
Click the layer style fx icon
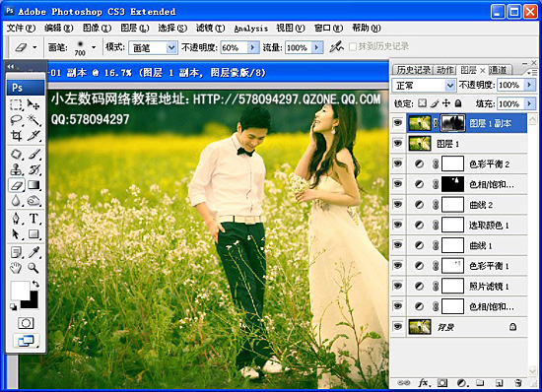(x=424, y=383)
